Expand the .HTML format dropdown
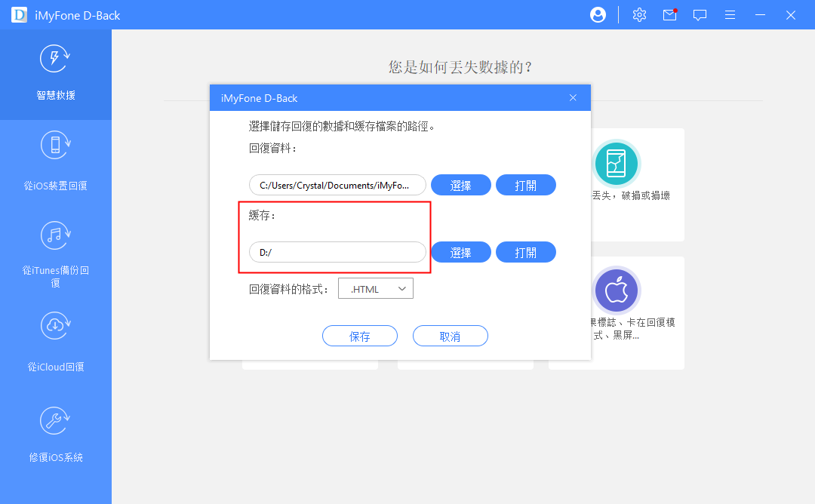Viewport: 815px width, 504px height. click(x=375, y=288)
